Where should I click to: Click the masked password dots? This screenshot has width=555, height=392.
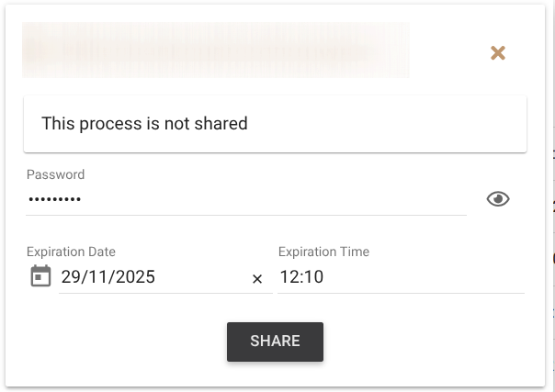[x=54, y=199]
